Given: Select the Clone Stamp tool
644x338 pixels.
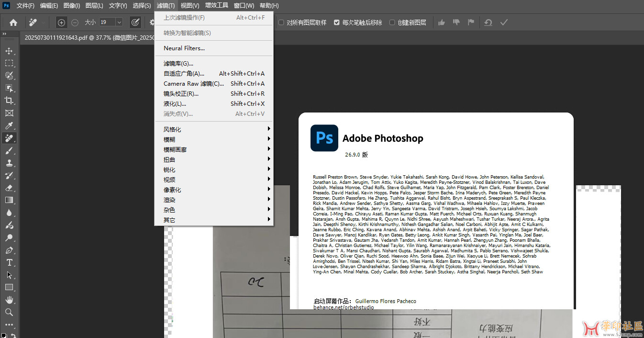Looking at the screenshot, I should (x=9, y=163).
